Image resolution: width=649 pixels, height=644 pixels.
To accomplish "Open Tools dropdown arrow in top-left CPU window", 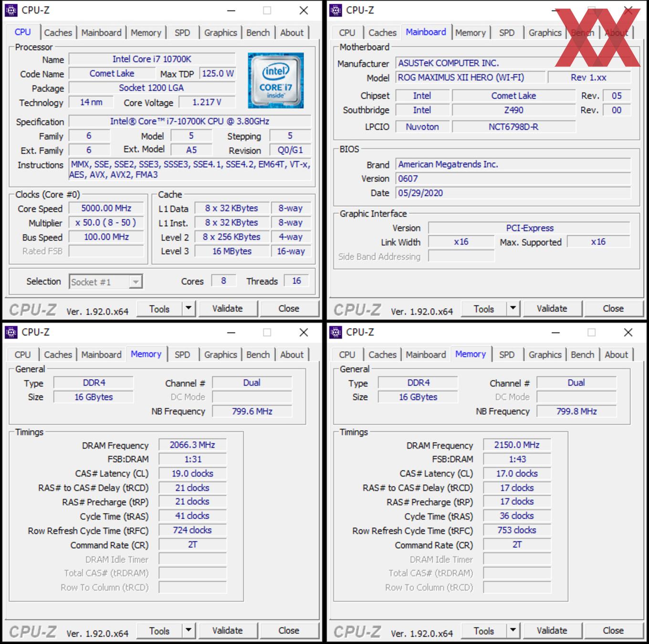I will [188, 309].
